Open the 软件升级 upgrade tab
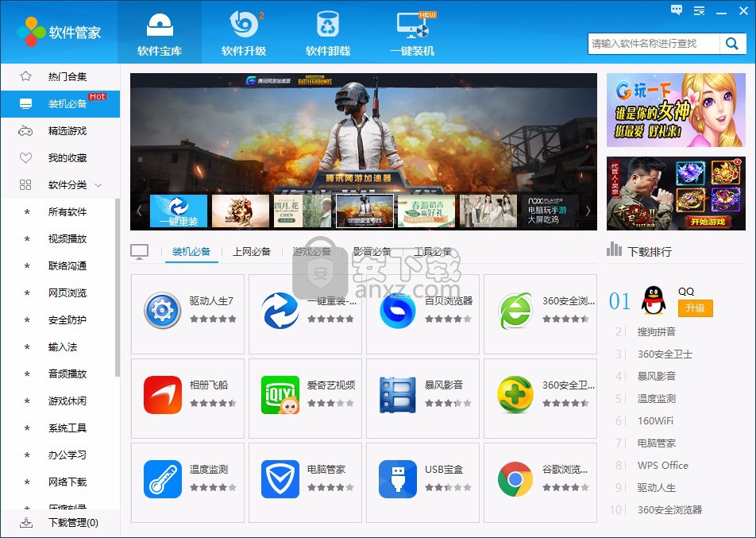 coord(244,32)
